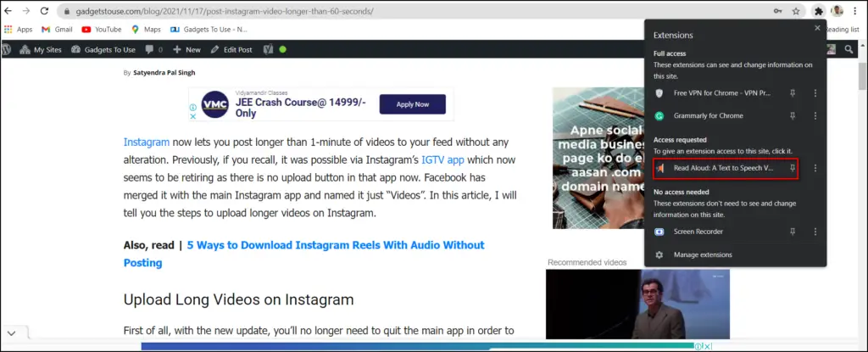868x352 pixels.
Task: Toggle the Extensions puzzle icon in the toolbar
Action: click(x=818, y=11)
